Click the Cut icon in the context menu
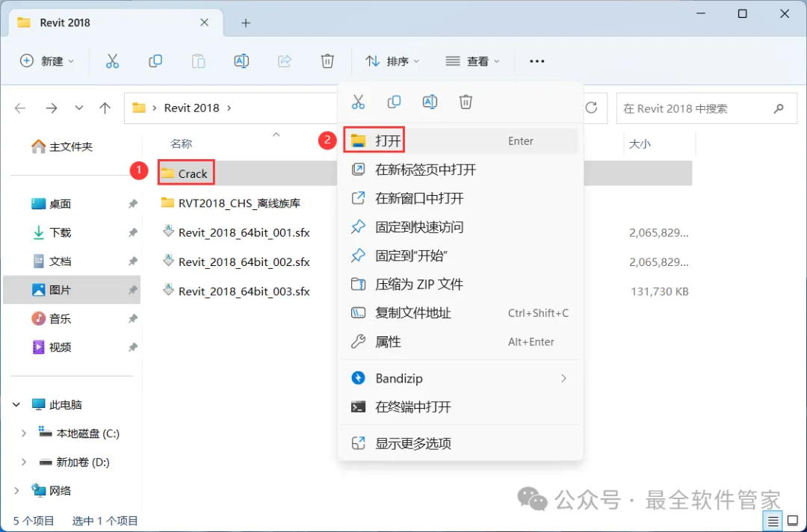807x532 pixels. [358, 102]
